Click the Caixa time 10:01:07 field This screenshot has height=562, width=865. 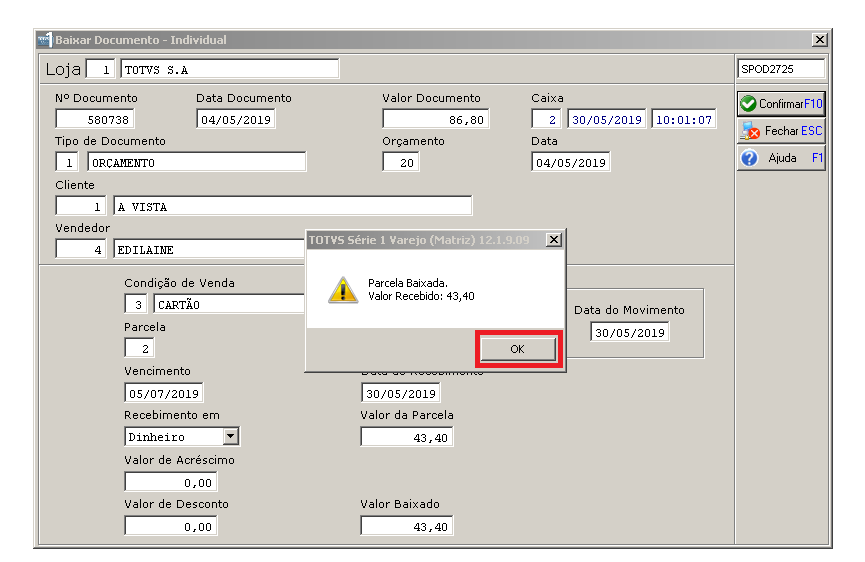[684, 119]
